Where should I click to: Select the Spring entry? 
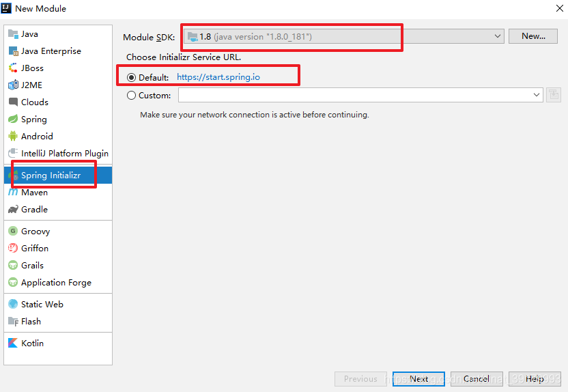(x=58, y=120)
